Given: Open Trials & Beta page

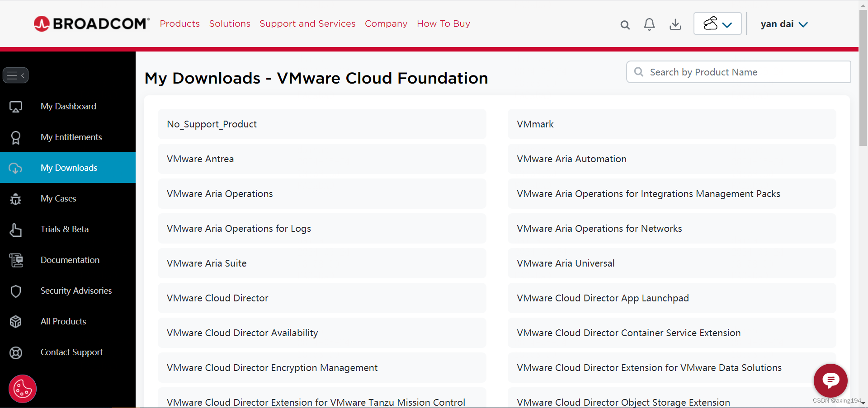Looking at the screenshot, I should click(68, 230).
